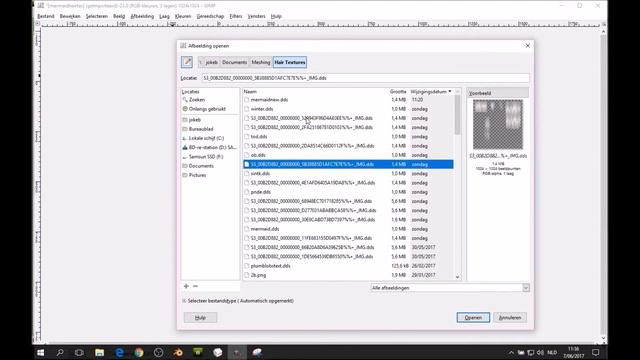Select file plumblobtext.dds

[271, 266]
